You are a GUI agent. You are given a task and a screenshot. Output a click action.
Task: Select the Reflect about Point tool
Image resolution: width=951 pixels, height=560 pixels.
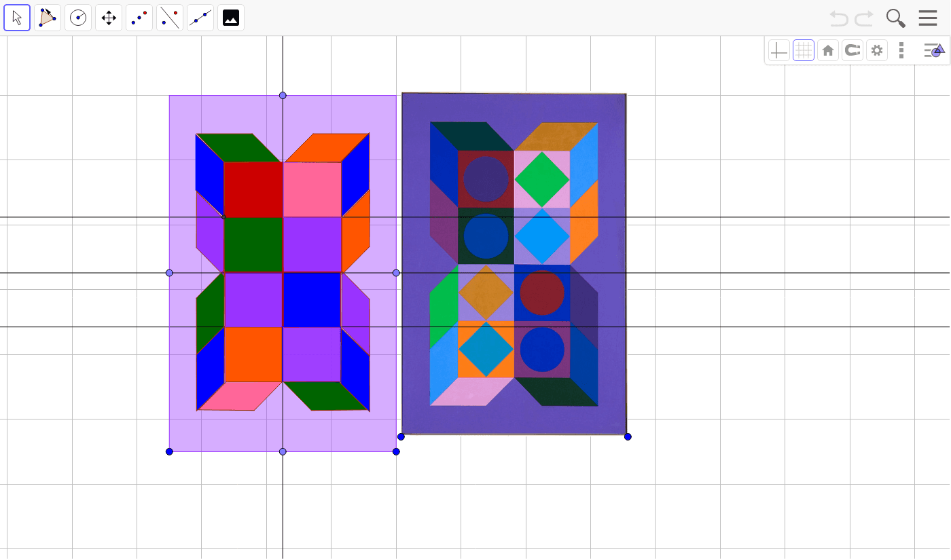point(139,18)
